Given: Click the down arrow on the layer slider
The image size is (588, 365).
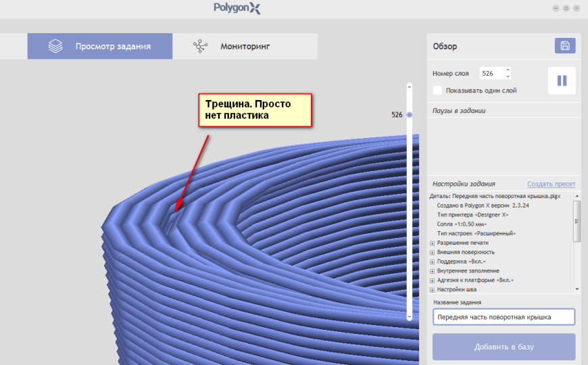Looking at the screenshot, I should click(x=410, y=316).
